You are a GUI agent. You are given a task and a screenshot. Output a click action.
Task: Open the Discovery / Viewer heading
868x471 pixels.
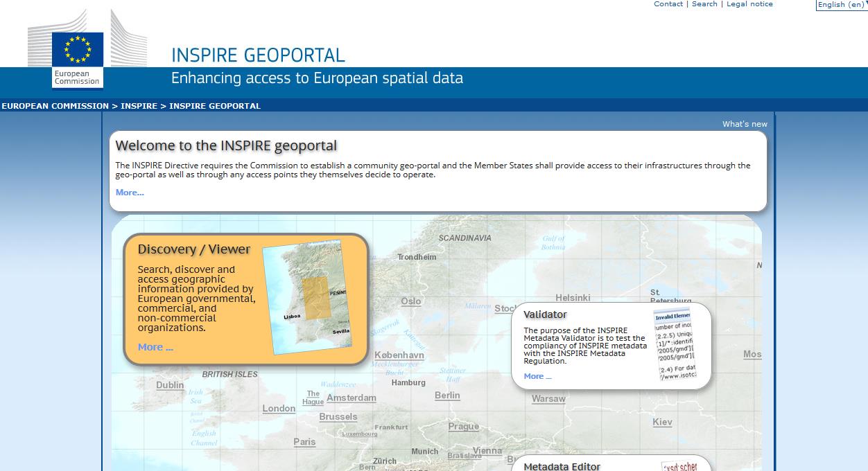[194, 249]
